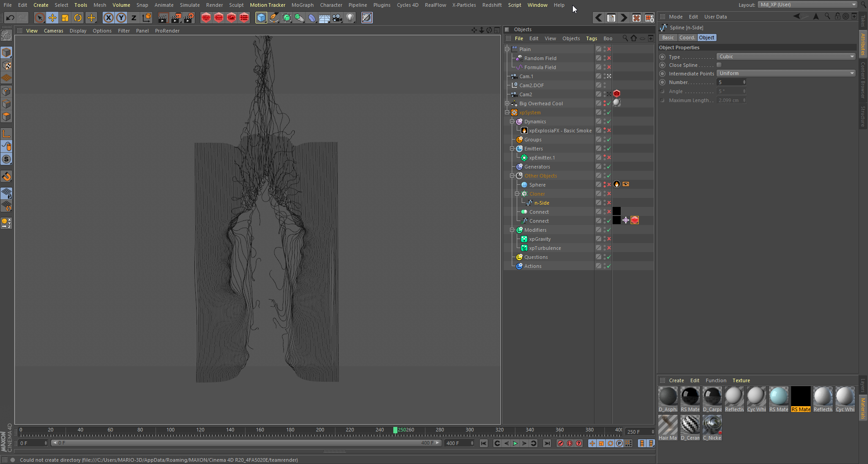
Task: Toggle the Y axis lock
Action: (x=121, y=18)
